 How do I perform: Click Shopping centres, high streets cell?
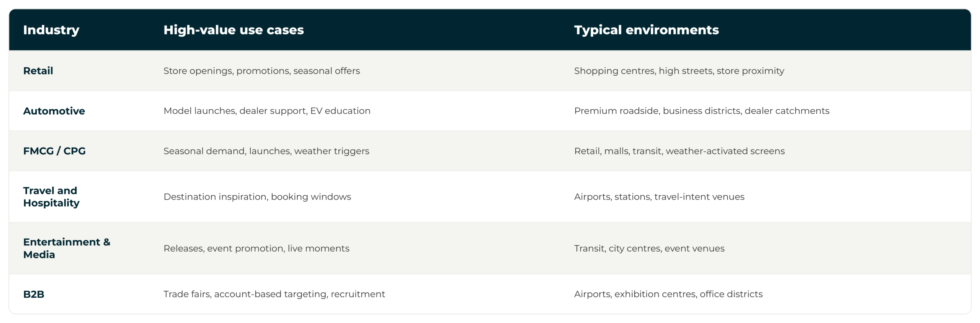click(679, 71)
